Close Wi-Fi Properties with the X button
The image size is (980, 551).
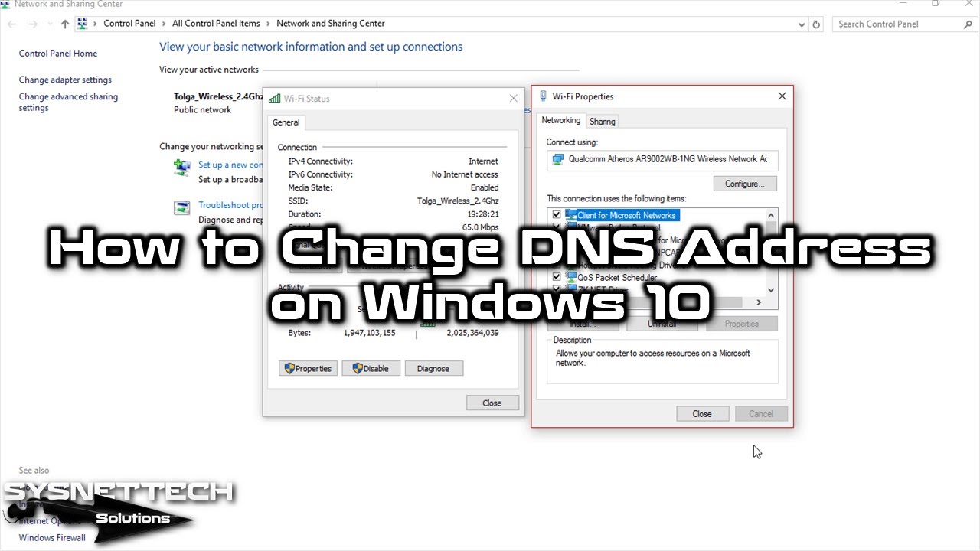point(782,96)
